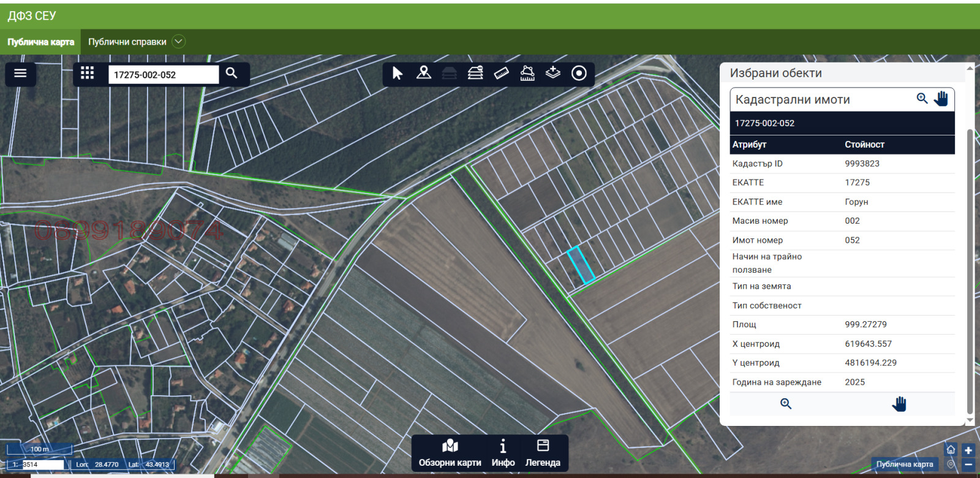Click the add layer plus icon

[x=553, y=74]
